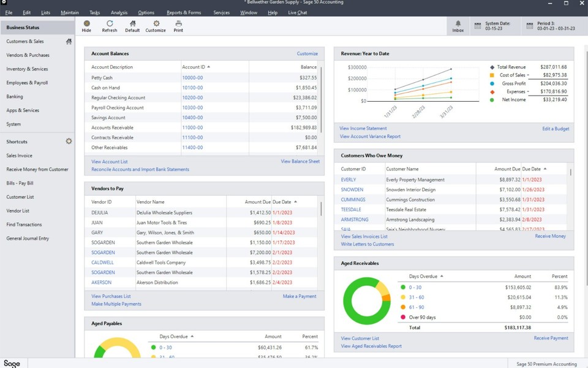This screenshot has height=368, width=588.
Task: Open the Analysis menu
Action: click(x=119, y=12)
